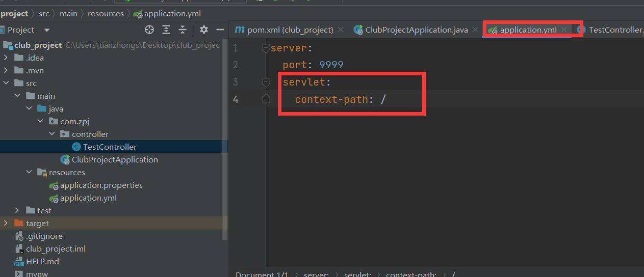Expand the target folder arrow
This screenshot has width=644, height=277.
tap(6, 223)
